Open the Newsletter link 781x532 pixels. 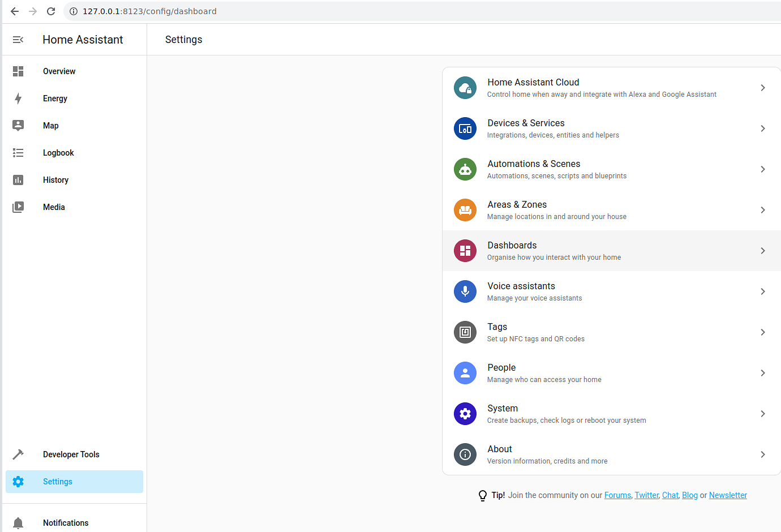(x=728, y=495)
